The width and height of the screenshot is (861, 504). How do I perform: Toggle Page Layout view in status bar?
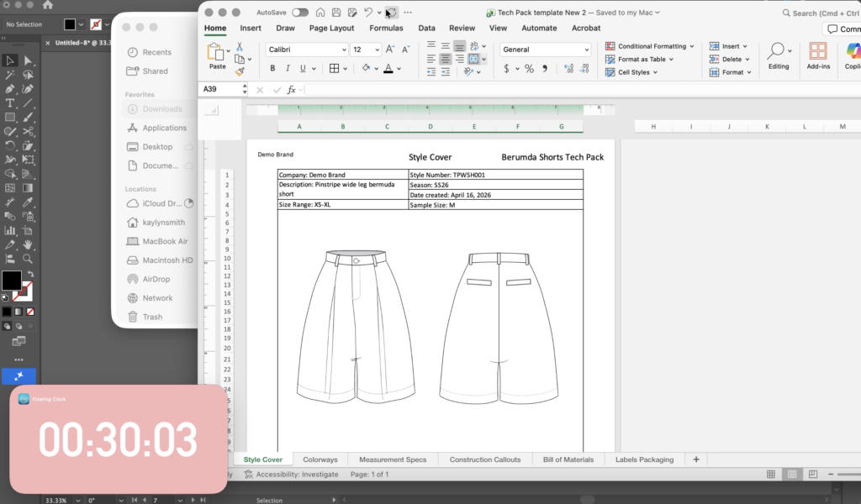(x=792, y=475)
